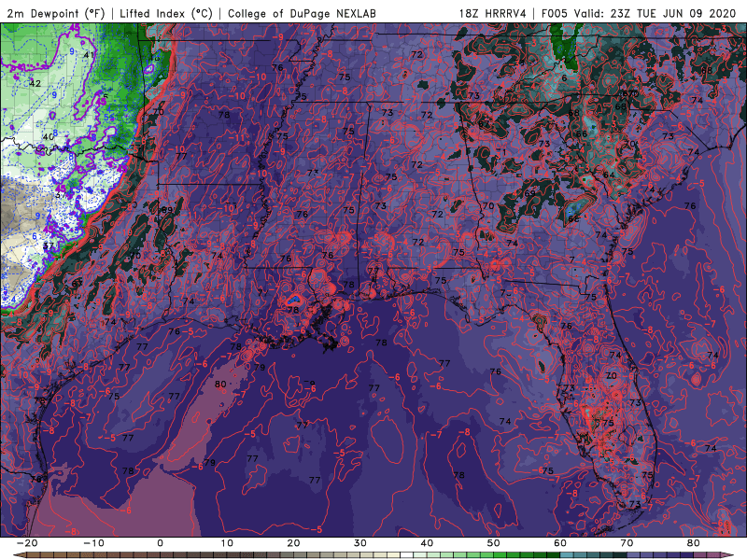Click the '2m Dewpoint (°F)' title text
This screenshot has width=747, height=560.
coord(56,13)
